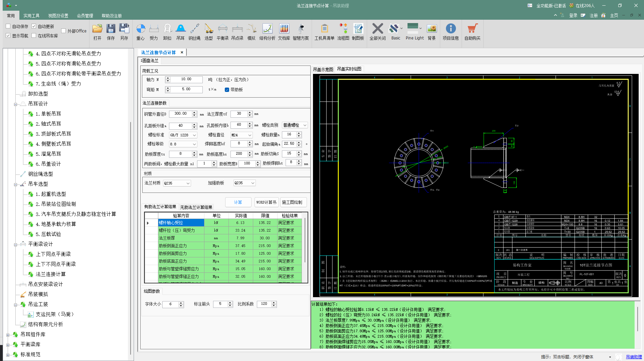Open the 钢丝绳 wire rope tool

point(194,29)
